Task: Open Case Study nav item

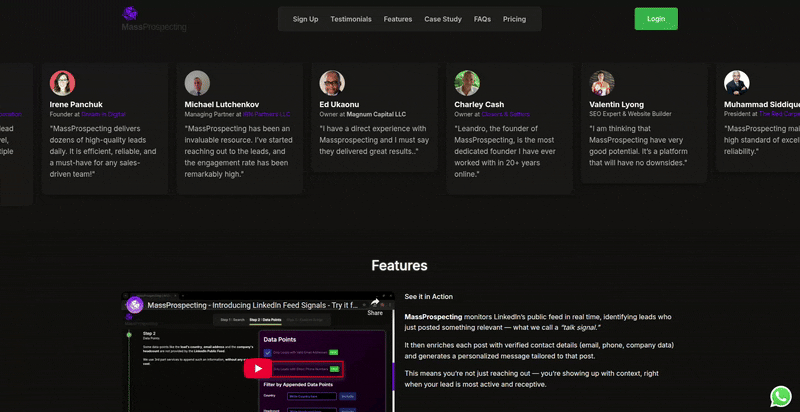Action: point(443,19)
